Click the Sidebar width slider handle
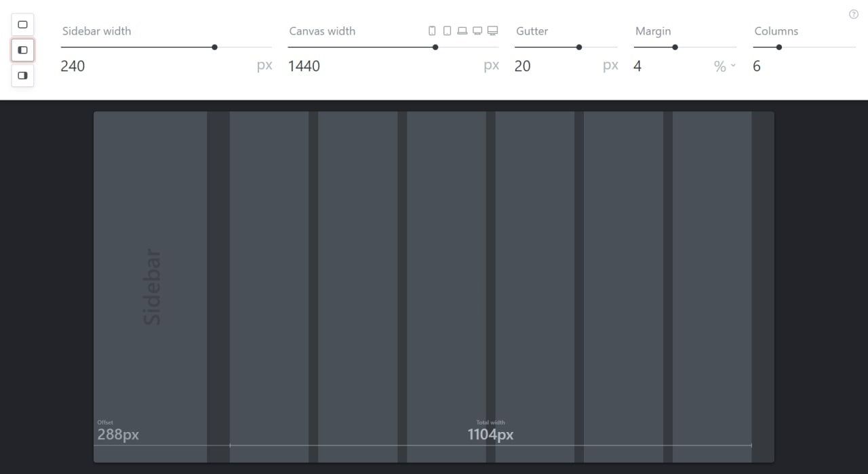This screenshot has width=868, height=474. pyautogui.click(x=215, y=47)
